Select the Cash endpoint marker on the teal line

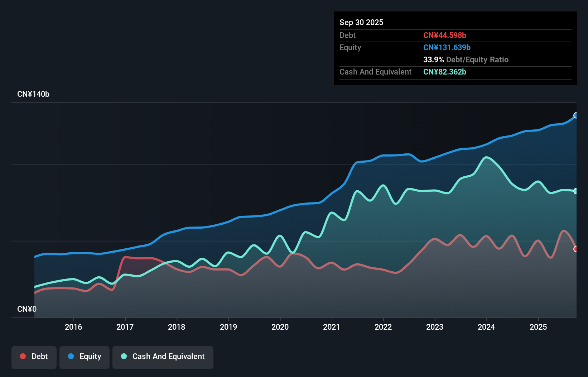(x=576, y=191)
